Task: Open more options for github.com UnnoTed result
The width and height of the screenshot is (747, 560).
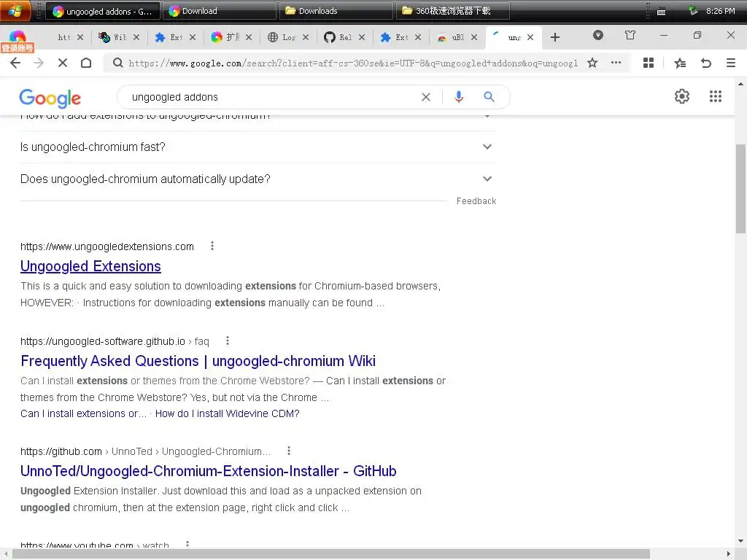Action: click(x=289, y=451)
